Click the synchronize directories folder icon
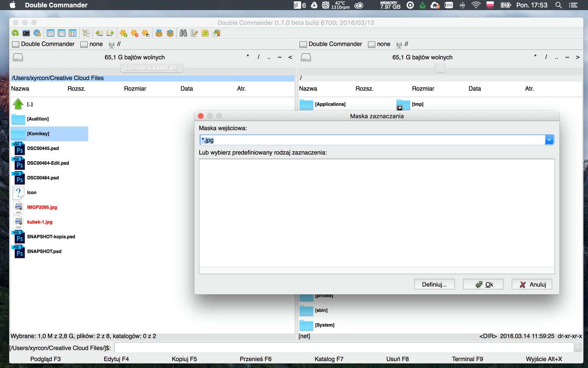 205,33
